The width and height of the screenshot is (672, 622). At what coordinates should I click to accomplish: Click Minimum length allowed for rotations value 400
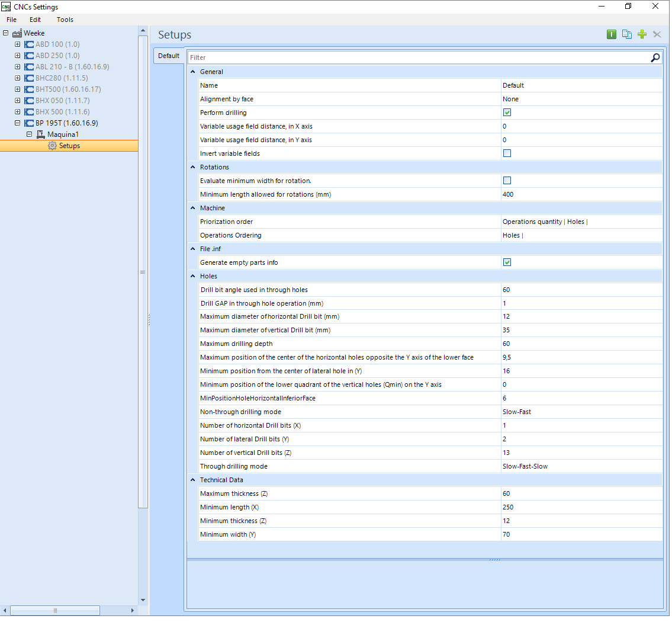coord(583,195)
